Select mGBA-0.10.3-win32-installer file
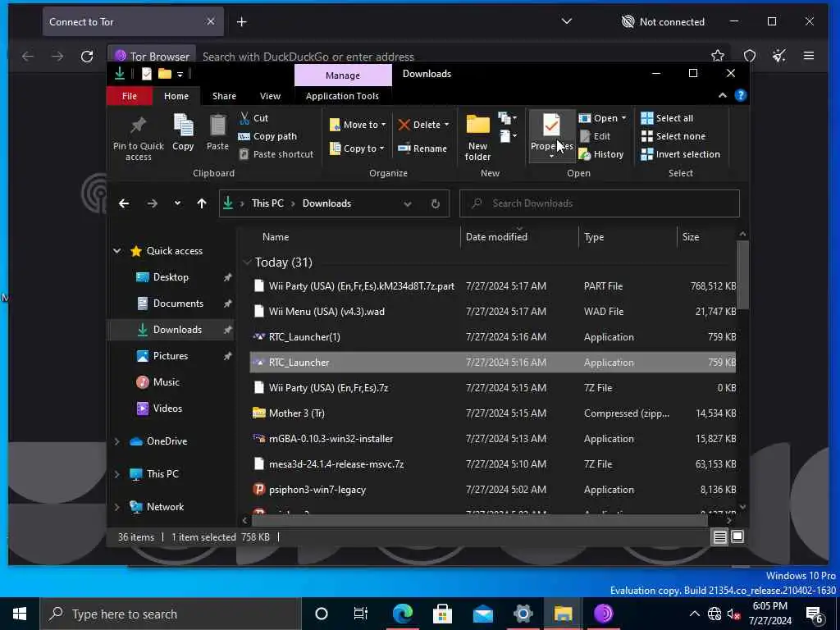Screen dimensions: 840x630 (x=492, y=439)
